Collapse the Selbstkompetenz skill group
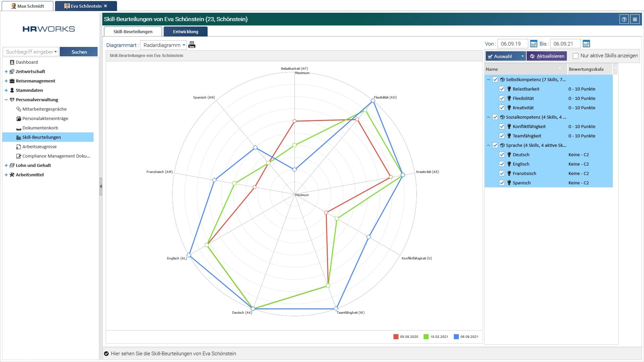The height and width of the screenshot is (362, 644). (x=489, y=79)
